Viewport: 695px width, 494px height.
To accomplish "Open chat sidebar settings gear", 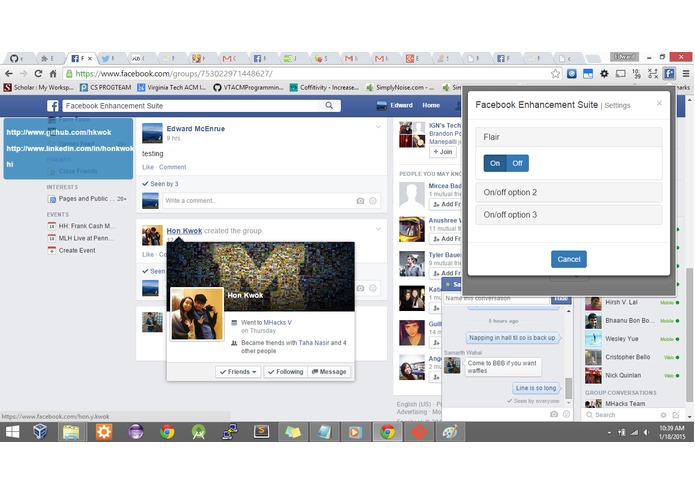I will pyautogui.click(x=663, y=415).
